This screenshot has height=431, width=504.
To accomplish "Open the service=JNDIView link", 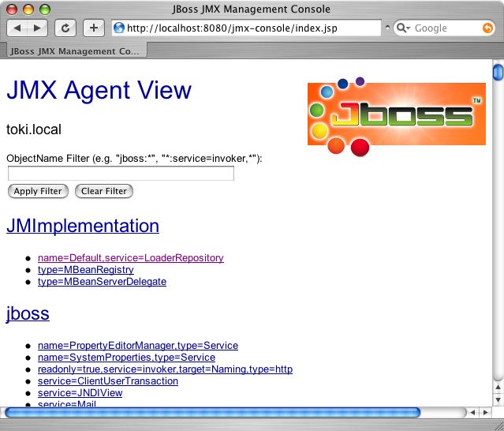I will click(80, 393).
